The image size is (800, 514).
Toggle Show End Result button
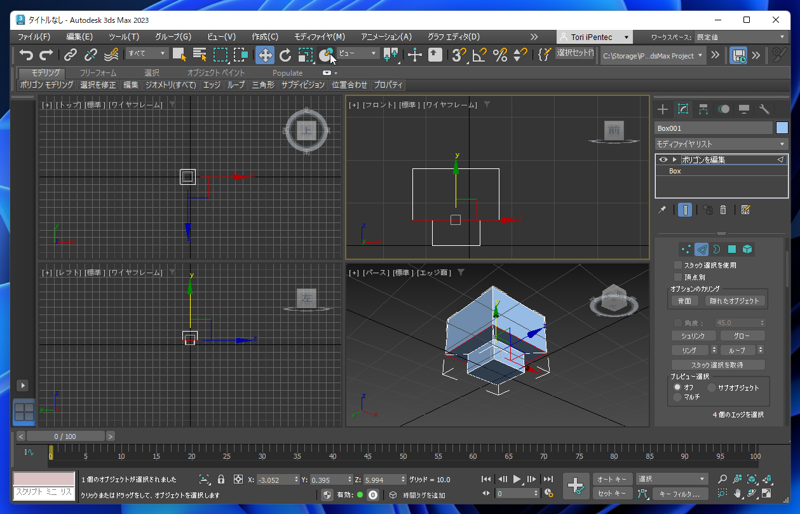685,210
